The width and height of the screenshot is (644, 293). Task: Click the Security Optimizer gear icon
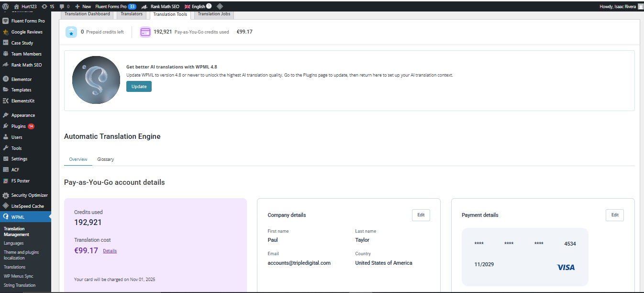[6, 195]
